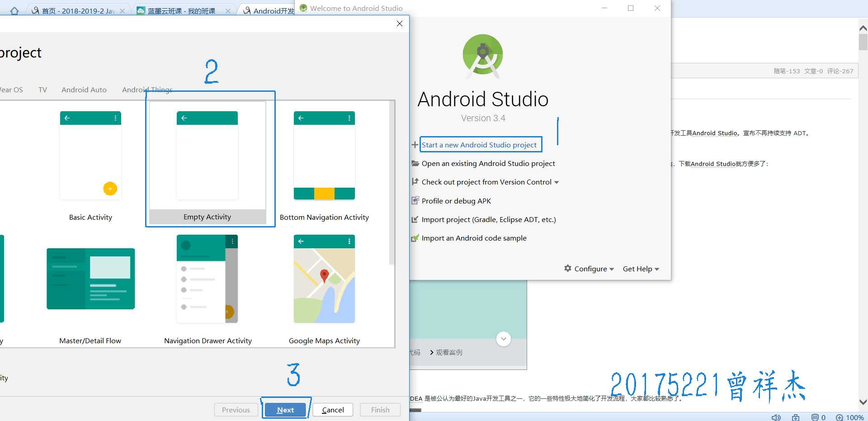Select the TV form factor tab
This screenshot has height=421, width=868.
[x=42, y=90]
